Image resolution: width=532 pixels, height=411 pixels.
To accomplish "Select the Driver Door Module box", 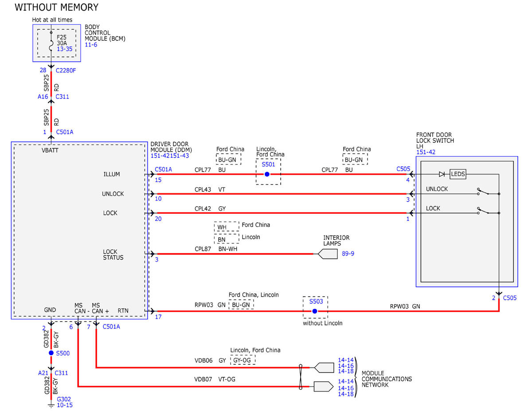I will [79, 231].
